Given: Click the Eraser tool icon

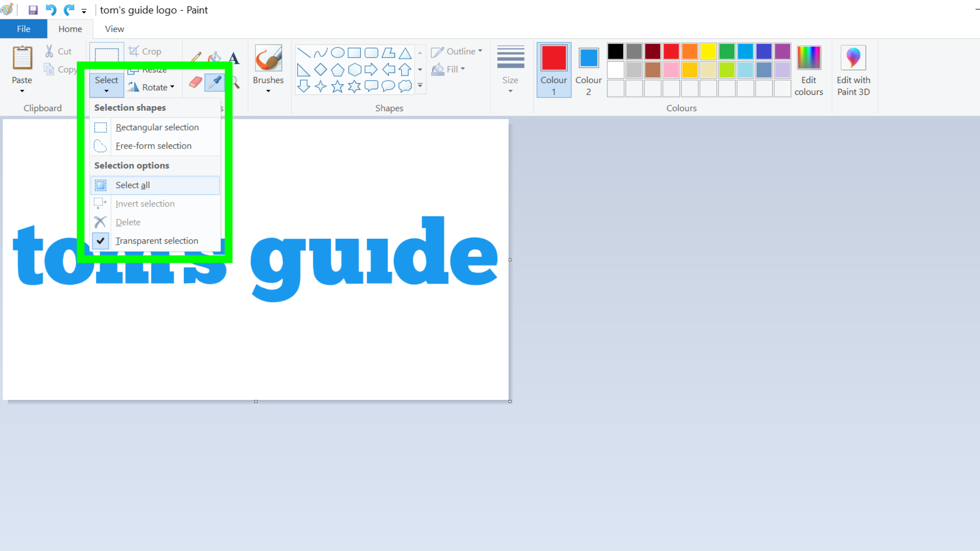Looking at the screenshot, I should click(194, 82).
